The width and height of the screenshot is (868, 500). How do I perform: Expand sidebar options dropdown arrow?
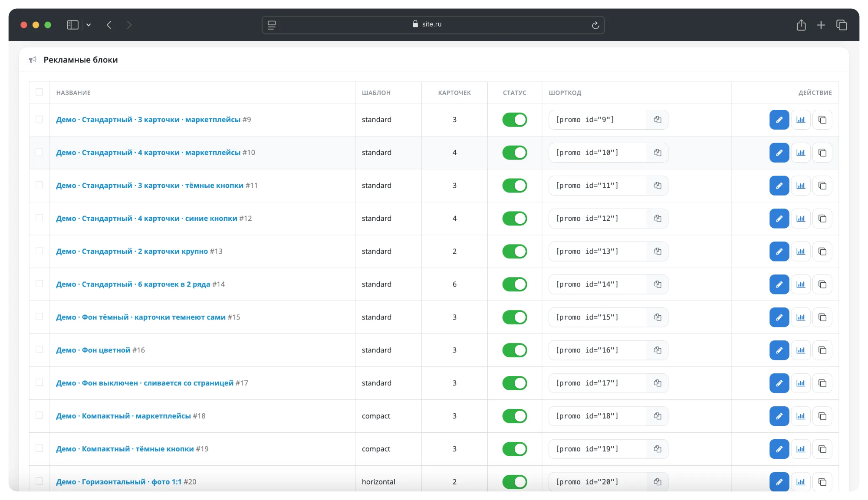pyautogui.click(x=89, y=25)
